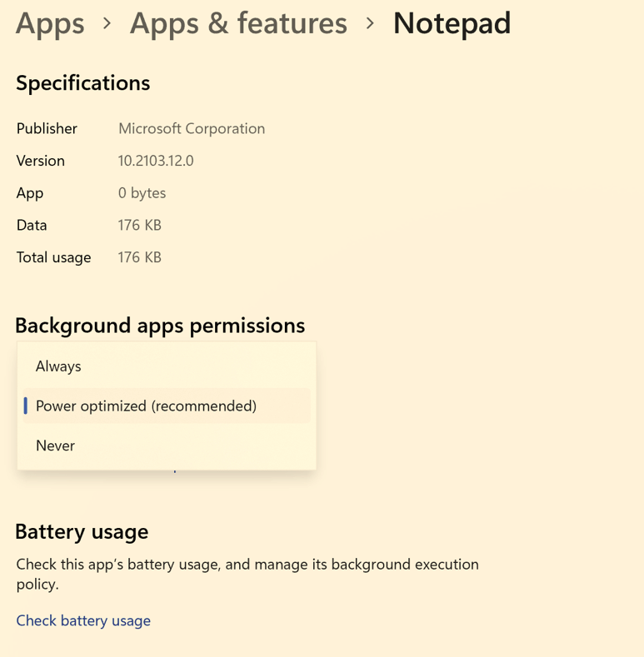Viewport: 644px width, 657px height.
Task: Click the Publisher label
Action: pyautogui.click(x=47, y=128)
